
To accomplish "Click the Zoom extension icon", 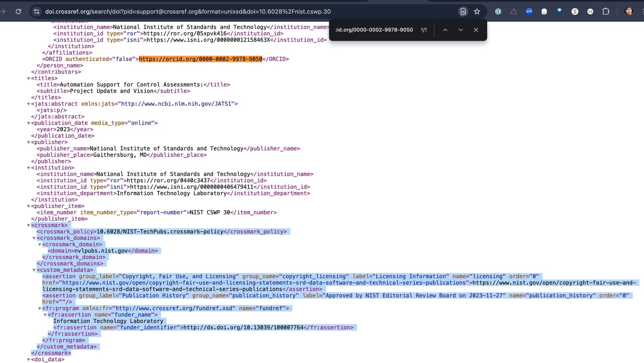I will 529,11.
